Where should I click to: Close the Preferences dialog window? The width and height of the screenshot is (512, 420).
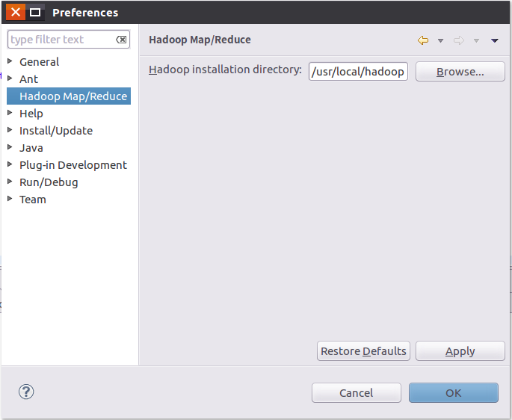16,13
